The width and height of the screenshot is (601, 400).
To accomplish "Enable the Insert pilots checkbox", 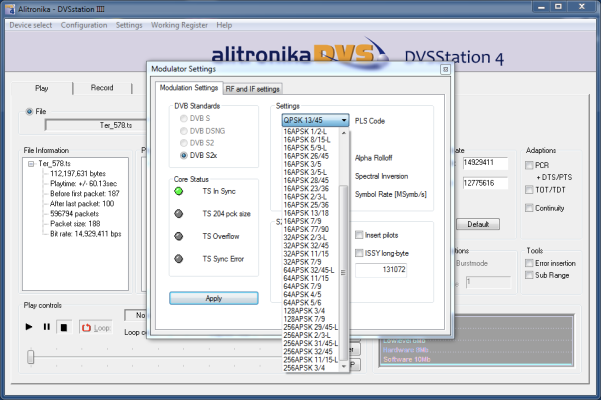I will pos(359,234).
